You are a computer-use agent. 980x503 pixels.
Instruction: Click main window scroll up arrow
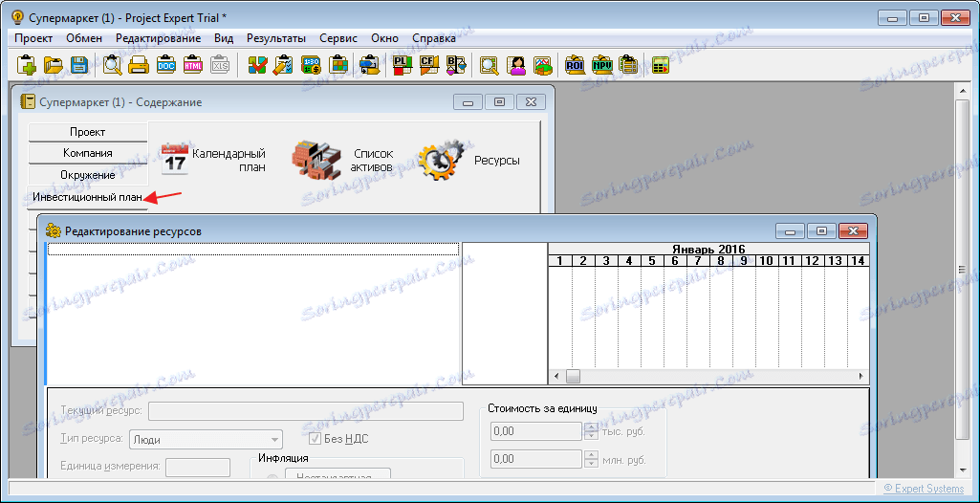tap(963, 91)
